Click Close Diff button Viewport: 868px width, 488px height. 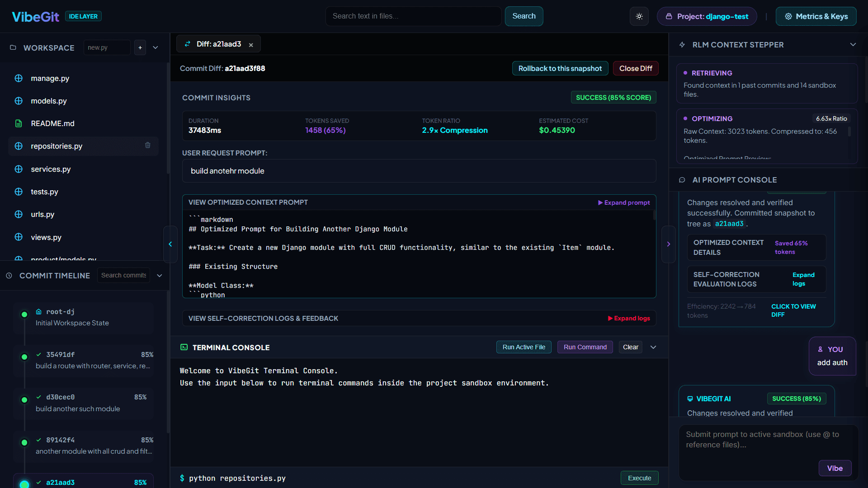[636, 68]
